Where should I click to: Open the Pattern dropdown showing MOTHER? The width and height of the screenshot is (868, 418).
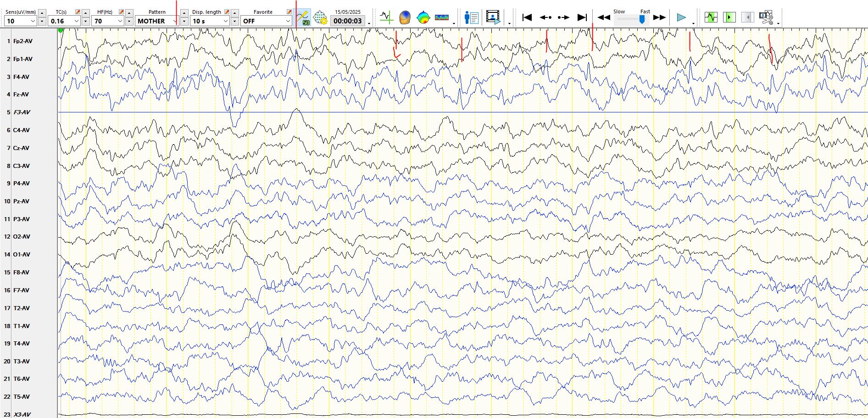click(157, 21)
